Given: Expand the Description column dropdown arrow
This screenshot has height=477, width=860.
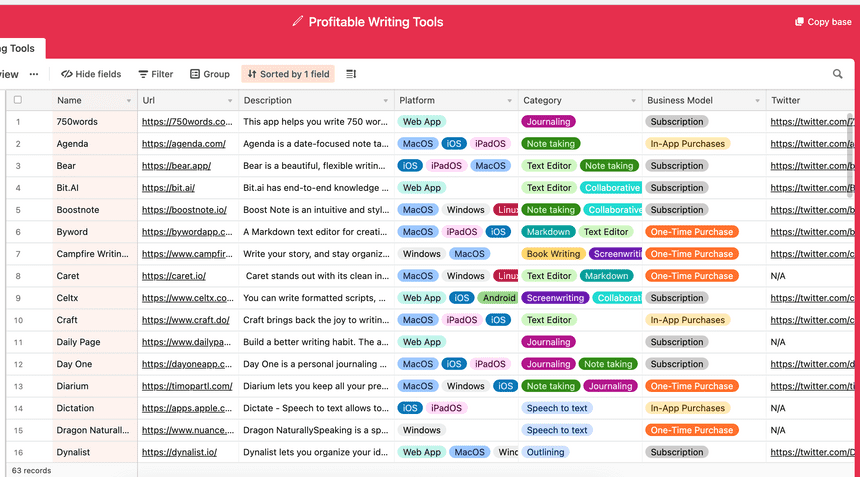Looking at the screenshot, I should pos(386,101).
